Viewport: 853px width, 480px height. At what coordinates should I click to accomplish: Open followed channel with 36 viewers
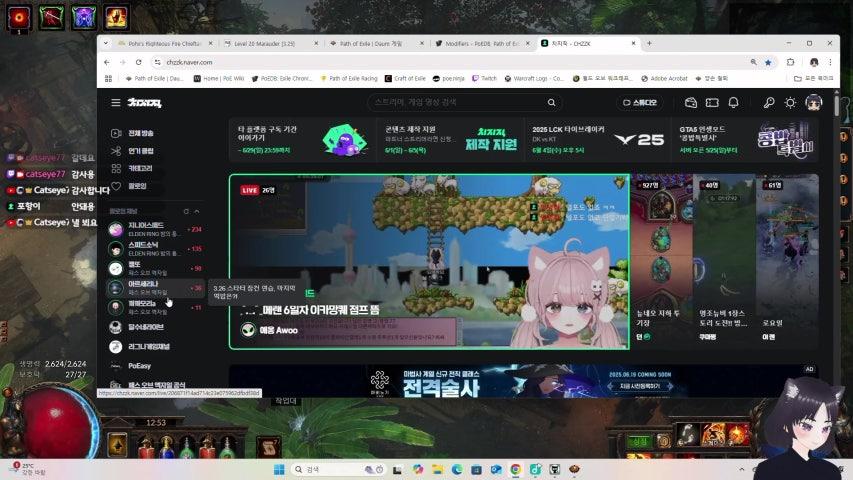tap(154, 288)
